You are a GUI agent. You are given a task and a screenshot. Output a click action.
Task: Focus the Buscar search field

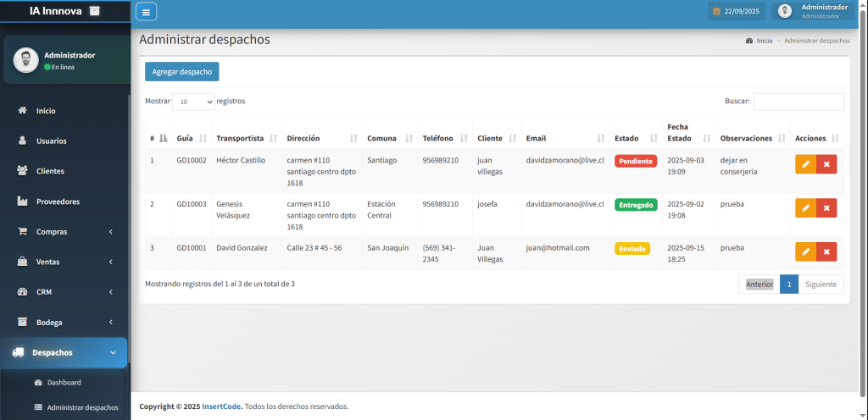pyautogui.click(x=798, y=102)
